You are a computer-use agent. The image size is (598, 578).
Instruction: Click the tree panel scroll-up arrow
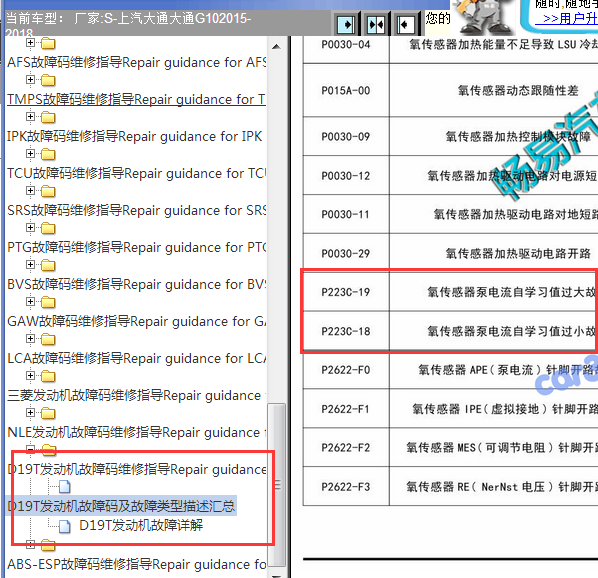(x=276, y=47)
